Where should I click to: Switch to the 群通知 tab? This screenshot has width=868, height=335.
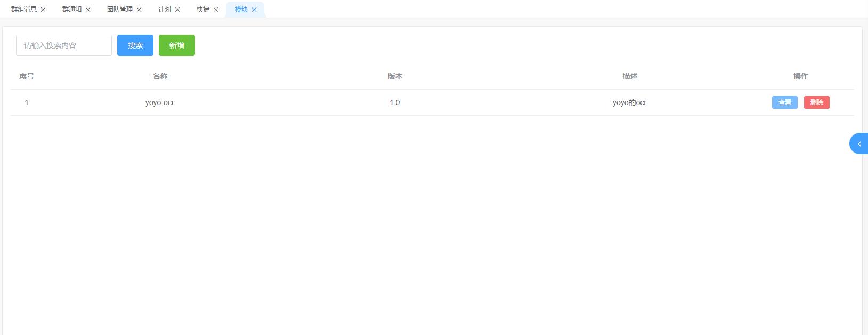72,10
